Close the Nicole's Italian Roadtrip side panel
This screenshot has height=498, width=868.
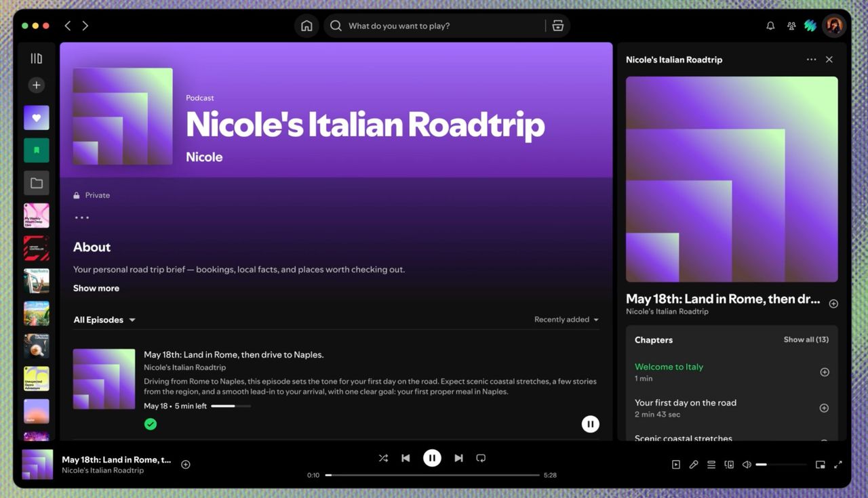[x=829, y=60]
